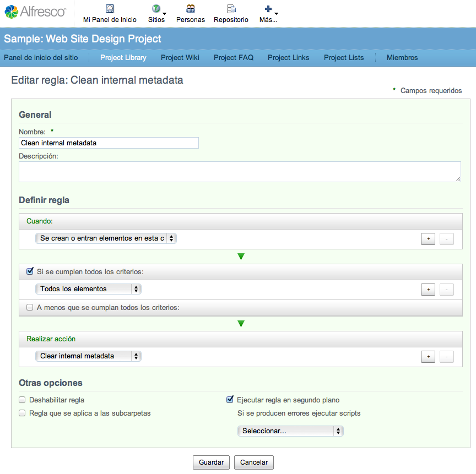
Task: Click the Sitios globe icon
Action: click(156, 8)
